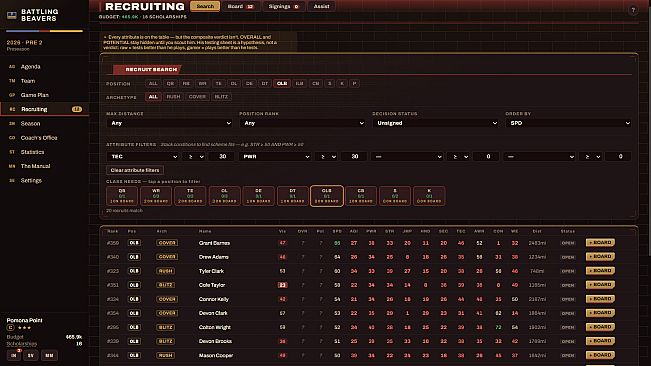The image size is (651, 366).
Task: Add Mason Cooper to board
Action: click(x=600, y=355)
